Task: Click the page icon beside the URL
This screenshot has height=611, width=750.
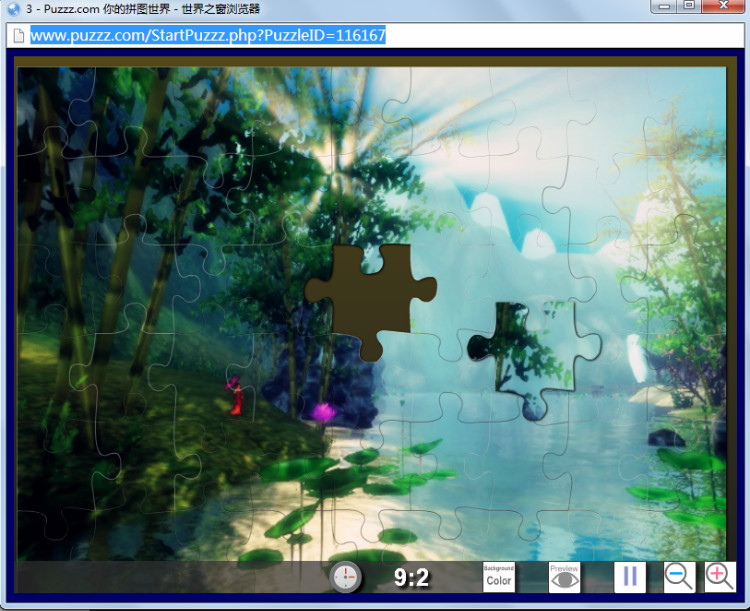Action: 19,35
